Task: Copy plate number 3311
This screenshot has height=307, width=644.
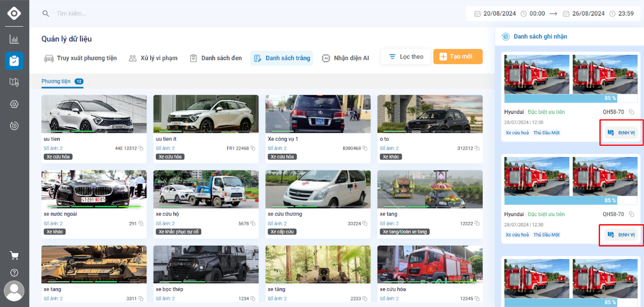Action: pos(141,299)
